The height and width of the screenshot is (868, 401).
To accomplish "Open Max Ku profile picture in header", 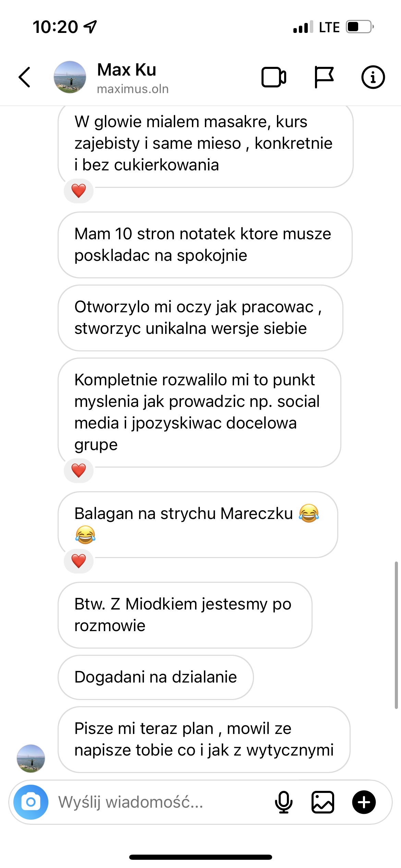I will (70, 77).
